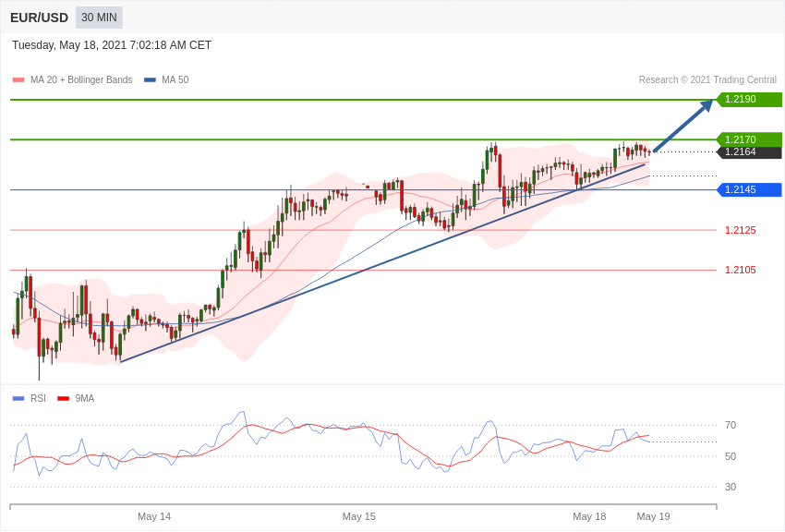Click the 30 MIN timeframe badge
Image resolution: width=785 pixels, height=532 pixels.
click(99, 18)
